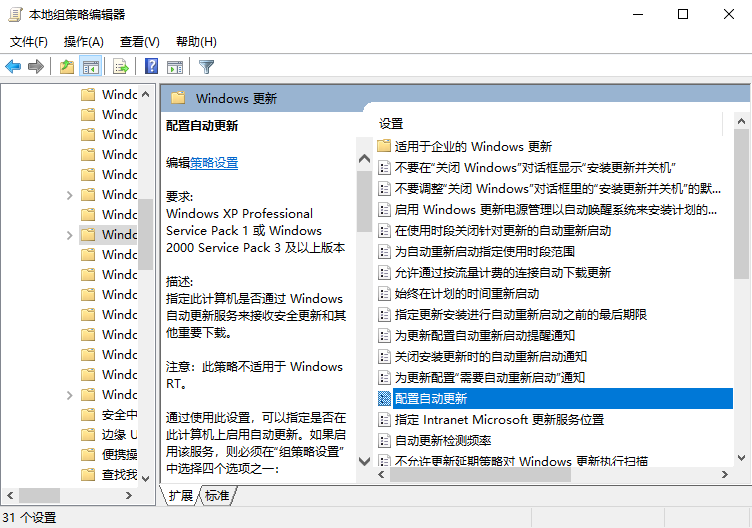Select 在使用时段关闭针对更新的自动重新启动

[x=503, y=231]
